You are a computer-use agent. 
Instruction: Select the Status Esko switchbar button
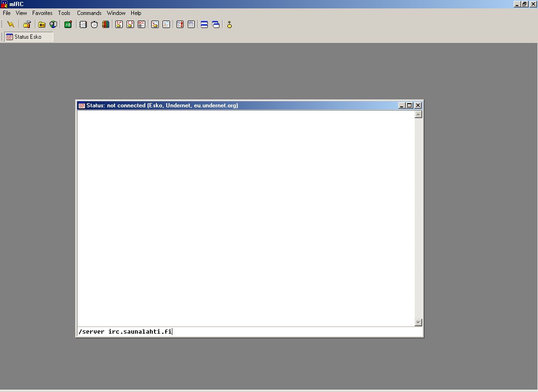click(29, 37)
